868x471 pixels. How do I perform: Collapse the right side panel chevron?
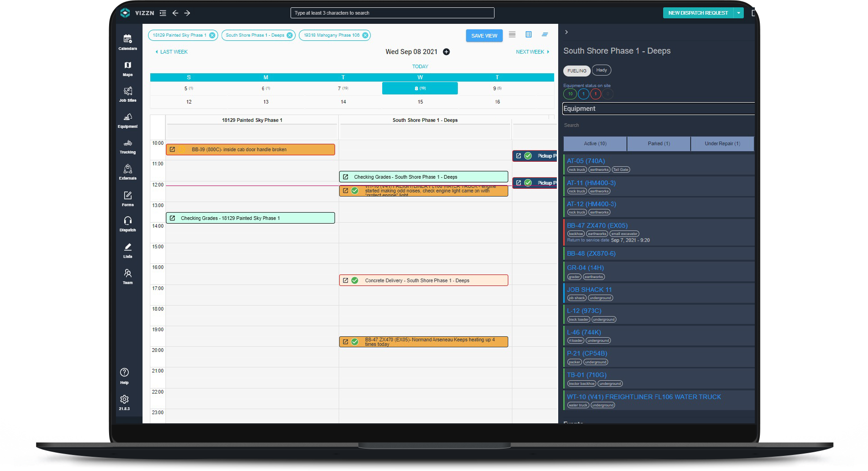(x=566, y=32)
